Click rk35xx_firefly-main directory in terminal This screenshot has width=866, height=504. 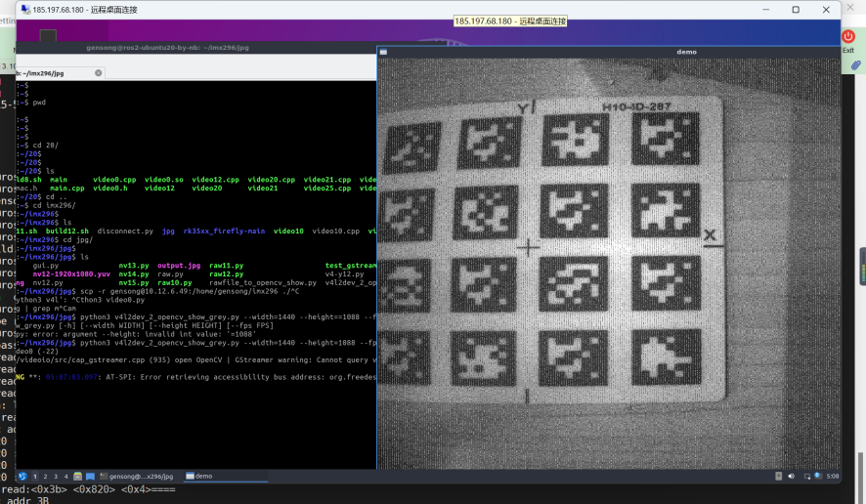224,231
